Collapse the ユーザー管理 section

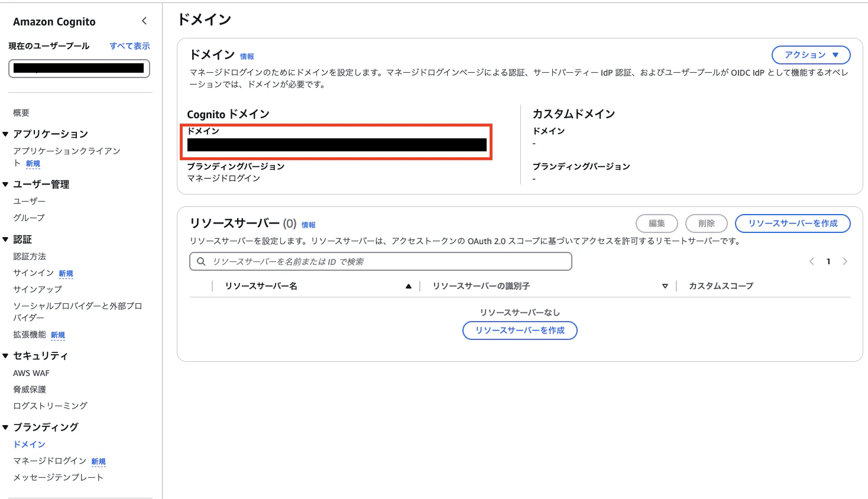point(5,184)
